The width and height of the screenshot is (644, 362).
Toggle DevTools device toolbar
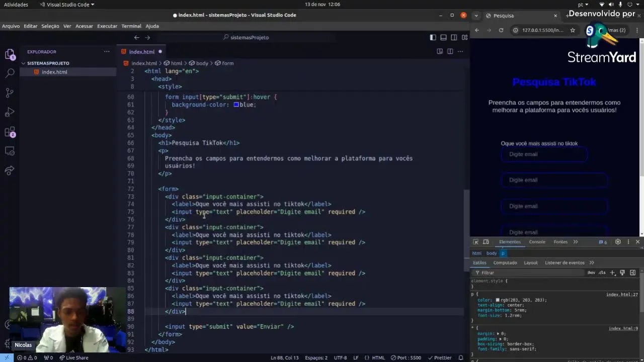pos(486,242)
